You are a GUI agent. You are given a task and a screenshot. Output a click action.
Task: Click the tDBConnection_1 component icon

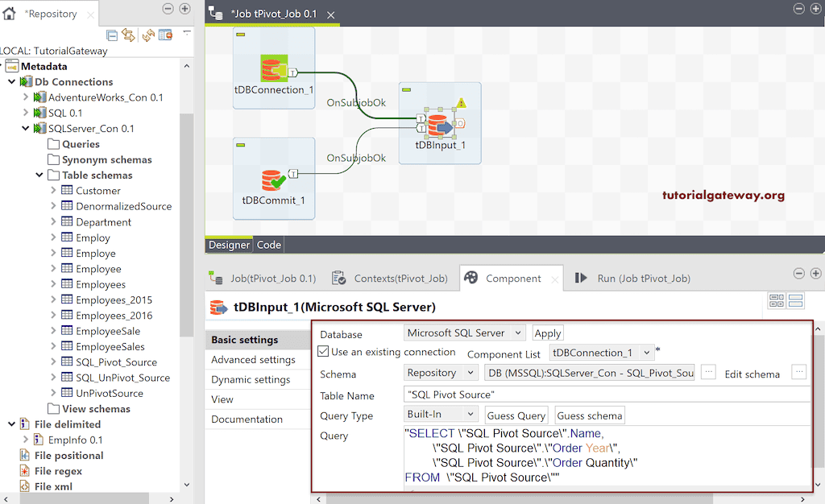[x=274, y=69]
